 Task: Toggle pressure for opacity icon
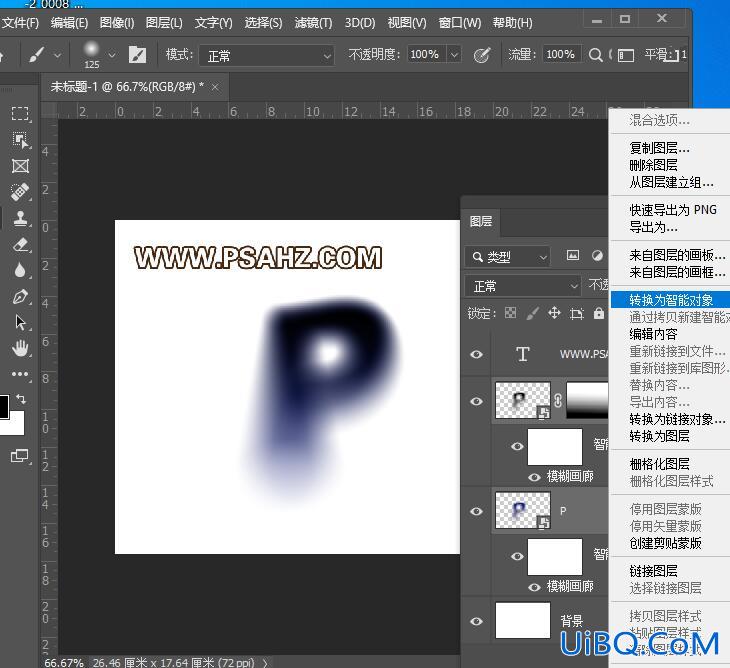pos(482,55)
